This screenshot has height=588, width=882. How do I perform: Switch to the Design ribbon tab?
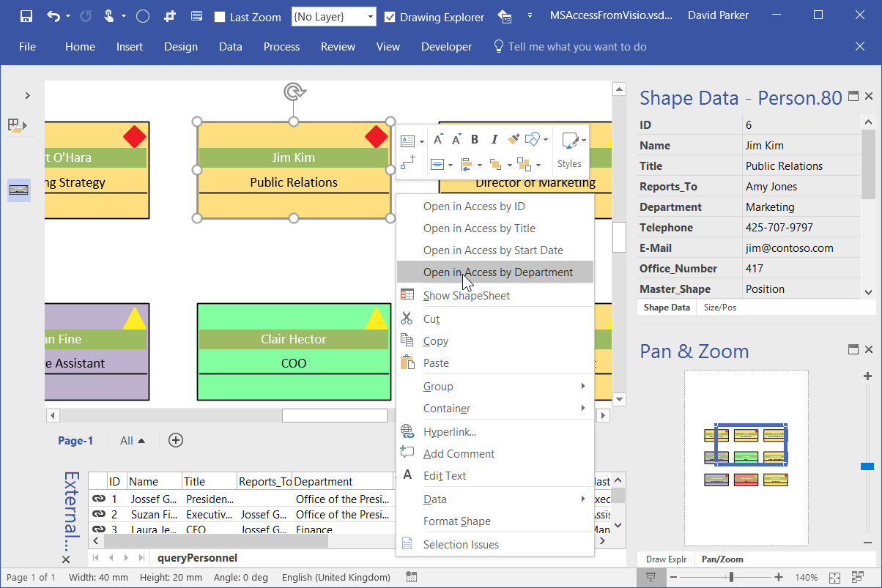(181, 46)
